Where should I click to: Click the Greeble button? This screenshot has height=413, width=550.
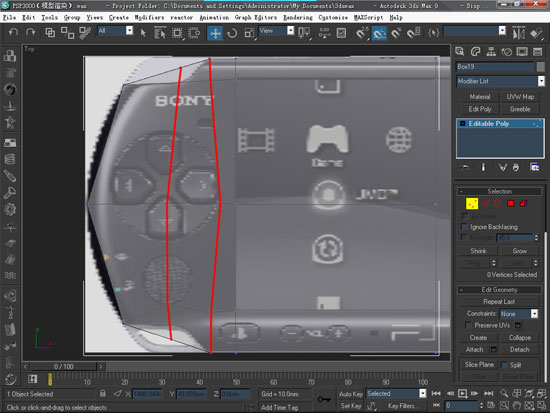520,109
